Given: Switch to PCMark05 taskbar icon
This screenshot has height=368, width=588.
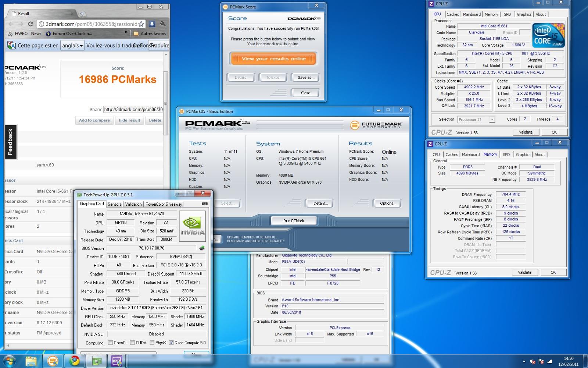Looking at the screenshot, I should coord(53,361).
